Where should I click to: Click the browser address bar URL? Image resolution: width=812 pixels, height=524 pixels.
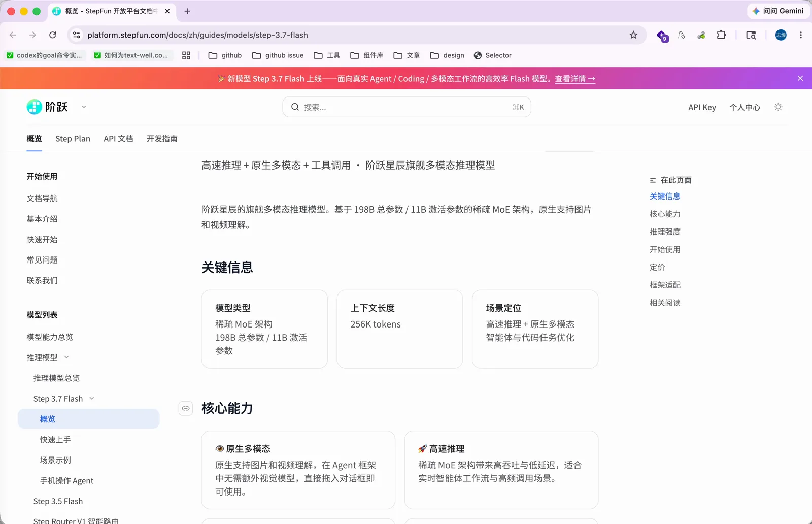[197, 35]
